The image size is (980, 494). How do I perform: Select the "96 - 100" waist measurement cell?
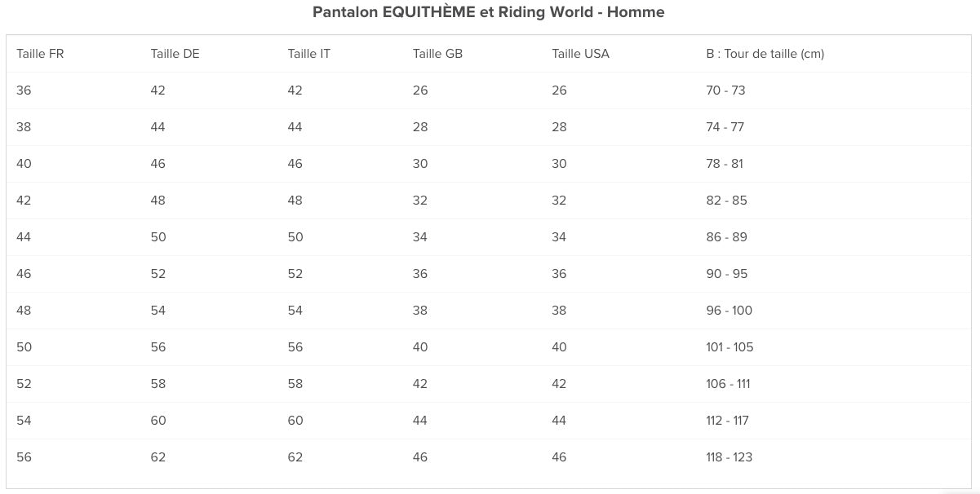(729, 311)
